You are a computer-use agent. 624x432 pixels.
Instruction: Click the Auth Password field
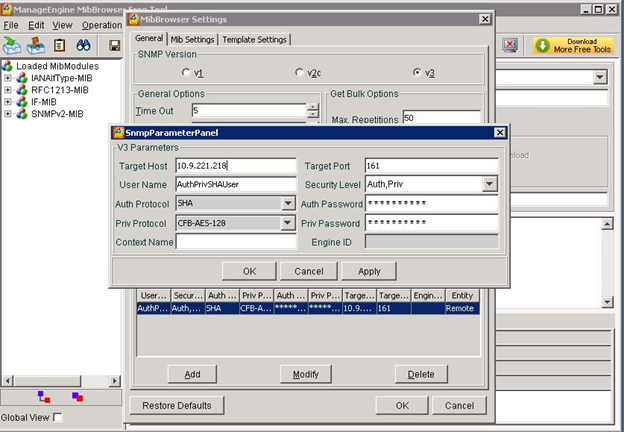[431, 203]
